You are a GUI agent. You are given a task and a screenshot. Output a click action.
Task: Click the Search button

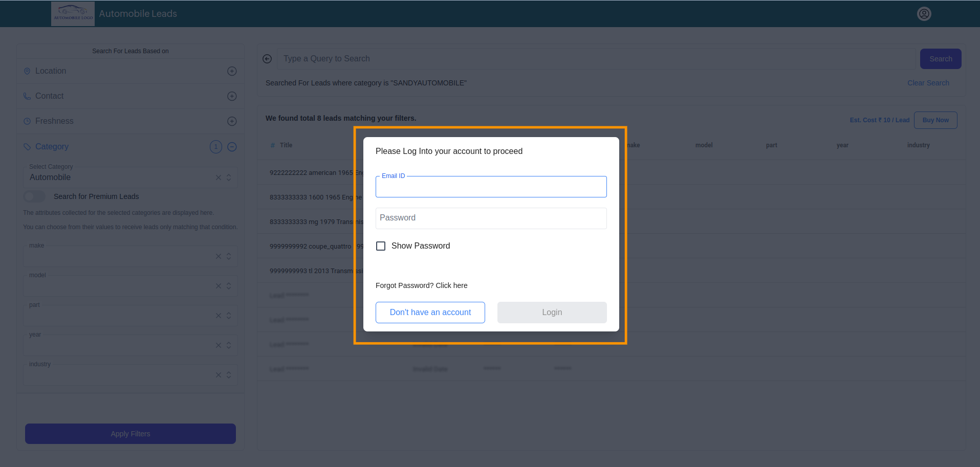(x=941, y=59)
